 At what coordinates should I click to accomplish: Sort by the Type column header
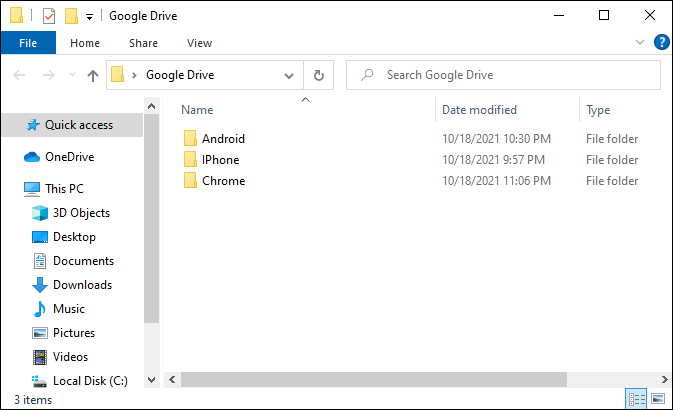(598, 110)
